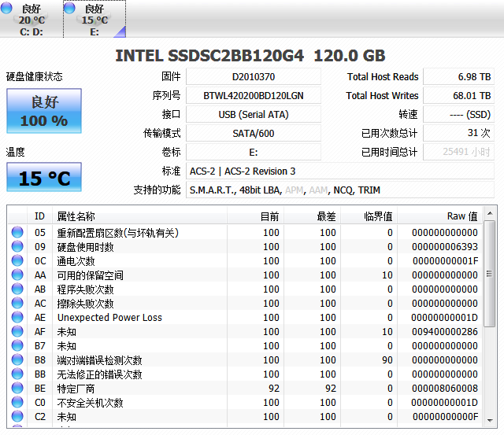Click the power-on hours value 25491 小时
Screen dimensions: 504x435
point(458,152)
